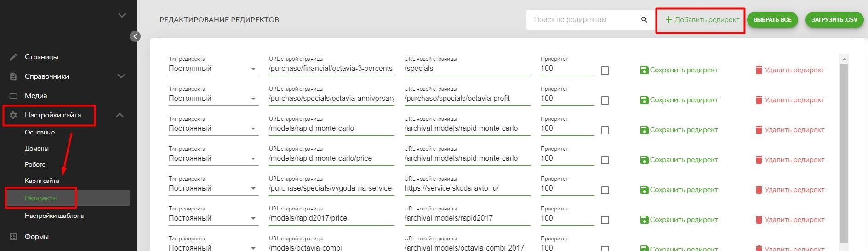Click trash icon for octavia-anniversary row
Image resolution: width=868 pixels, height=251 pixels.
759,100
